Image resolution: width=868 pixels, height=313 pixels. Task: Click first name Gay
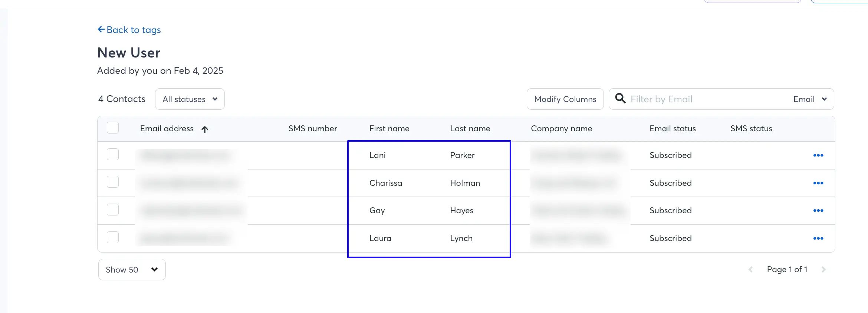[377, 211]
